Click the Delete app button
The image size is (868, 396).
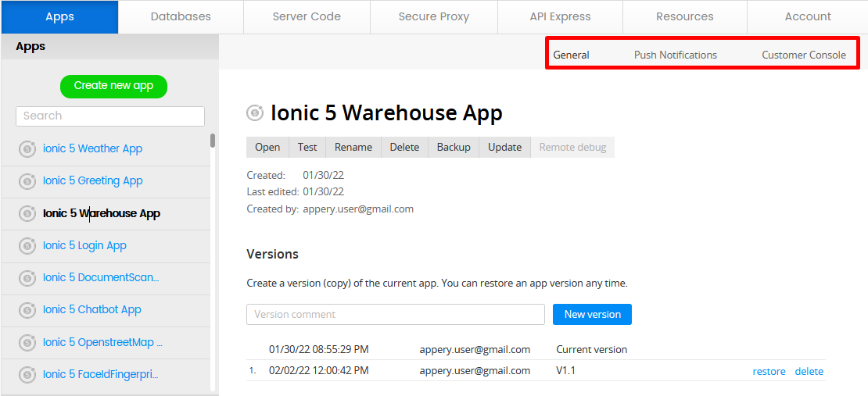404,147
